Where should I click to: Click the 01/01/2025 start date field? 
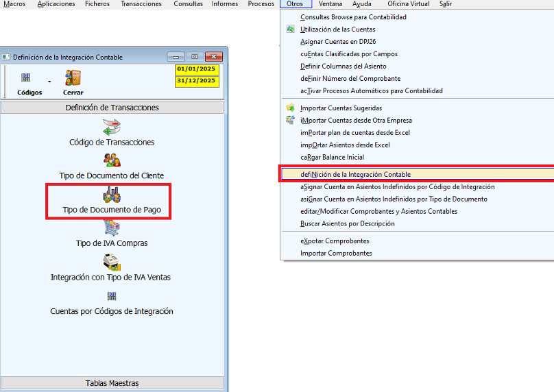[196, 69]
